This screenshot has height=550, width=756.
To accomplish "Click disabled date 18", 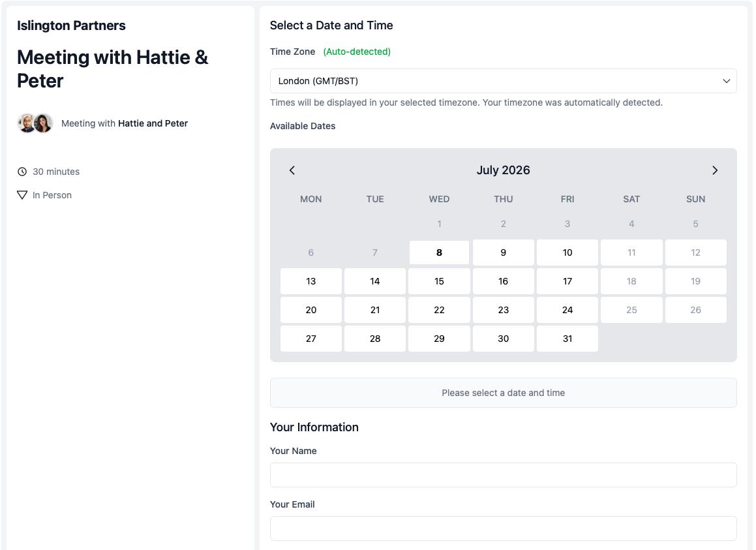I will pos(631,281).
